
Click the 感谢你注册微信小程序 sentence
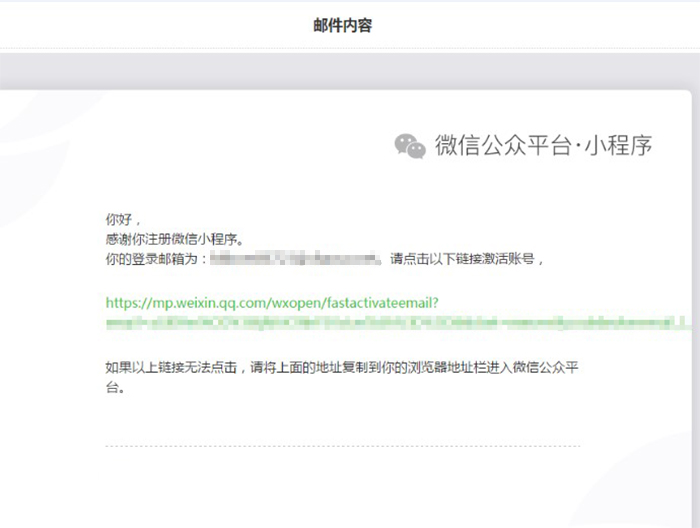point(174,239)
